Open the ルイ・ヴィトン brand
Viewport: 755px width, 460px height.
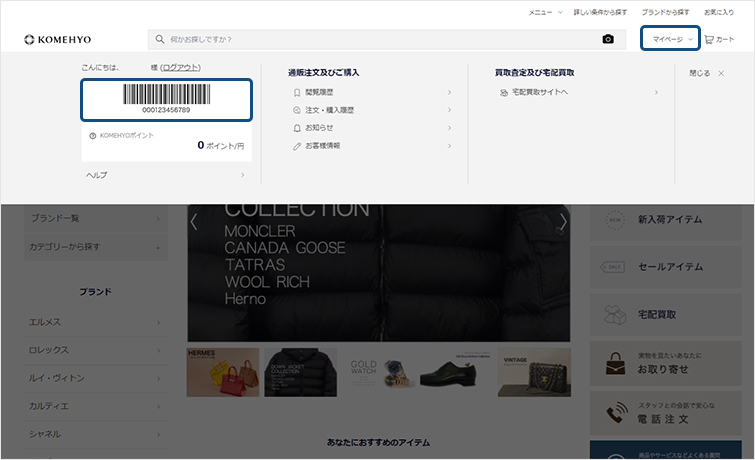[x=56, y=378]
